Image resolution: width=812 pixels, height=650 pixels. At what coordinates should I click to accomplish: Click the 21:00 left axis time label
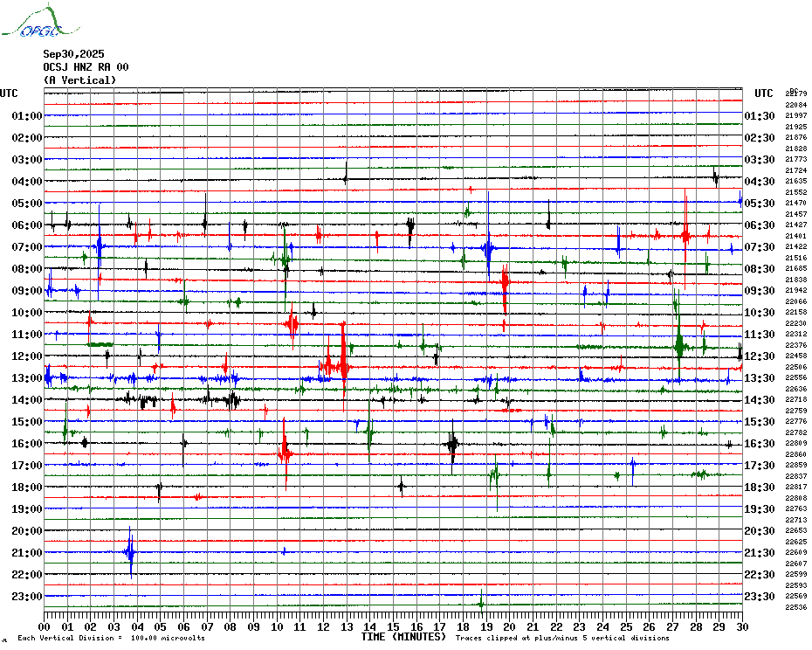click(27, 552)
